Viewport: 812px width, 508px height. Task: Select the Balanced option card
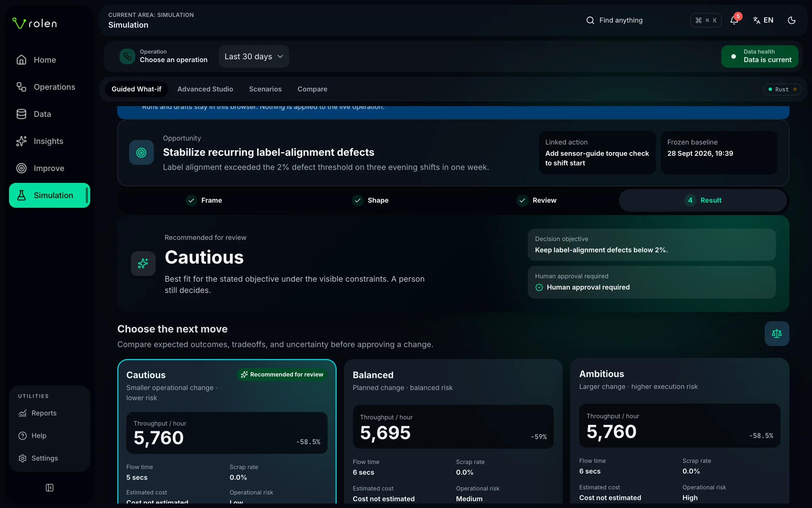(x=453, y=431)
